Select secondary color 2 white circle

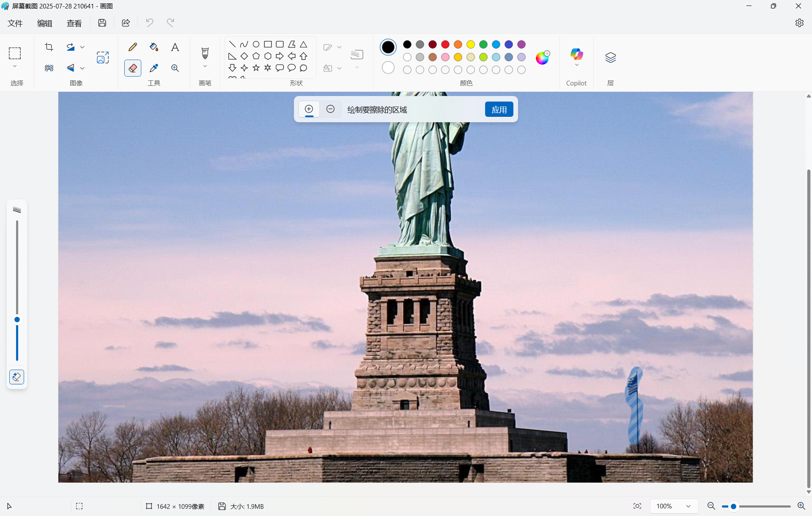click(x=388, y=68)
